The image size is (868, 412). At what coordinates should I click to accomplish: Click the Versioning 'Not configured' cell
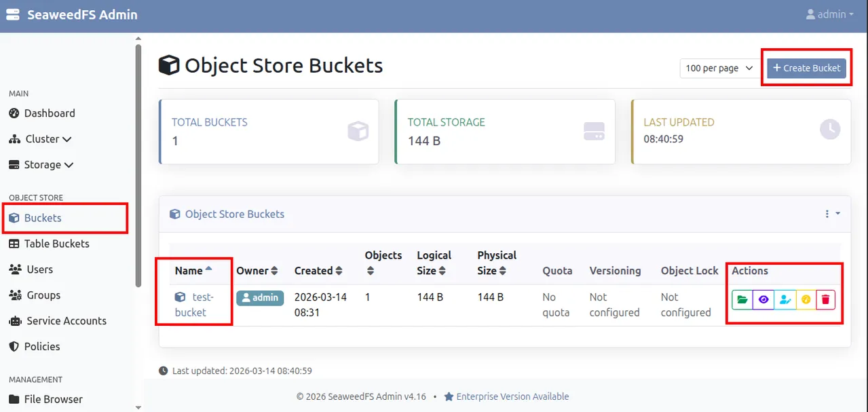tap(614, 305)
